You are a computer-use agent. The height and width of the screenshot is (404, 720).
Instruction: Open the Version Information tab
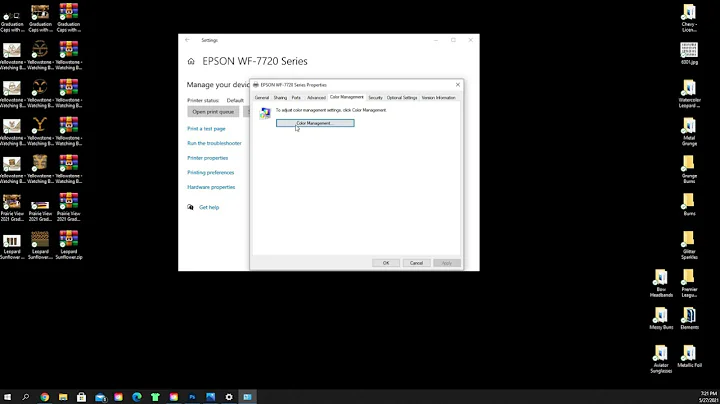pos(439,98)
